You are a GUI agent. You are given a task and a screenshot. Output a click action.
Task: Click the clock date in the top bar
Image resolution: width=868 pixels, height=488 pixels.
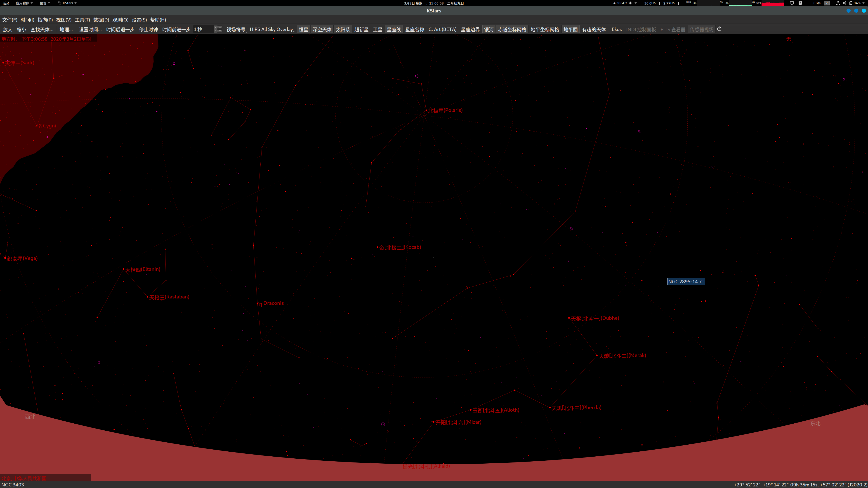coord(434,3)
